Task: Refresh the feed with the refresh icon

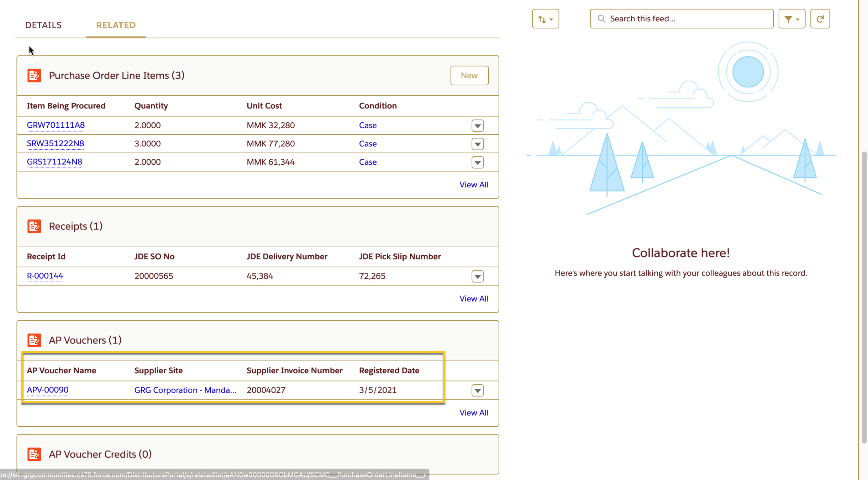Action: [820, 19]
